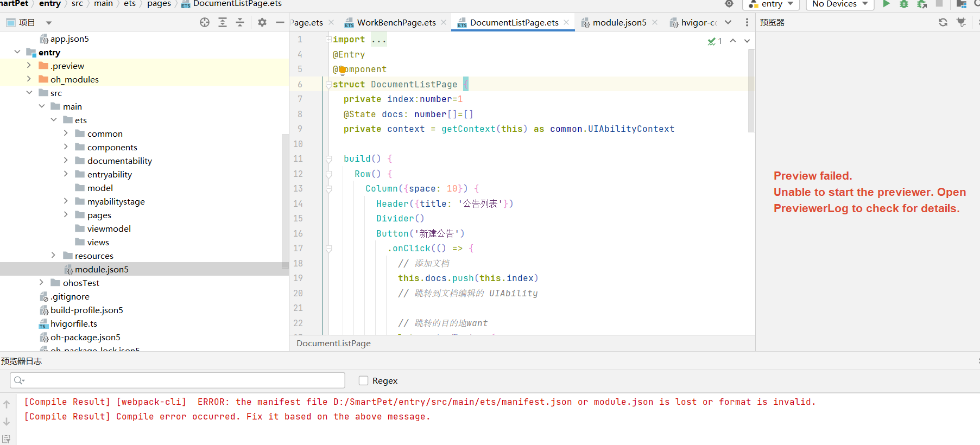Collapse the entry folder
Image resolution: width=980 pixels, height=445 pixels.
pos(17,52)
